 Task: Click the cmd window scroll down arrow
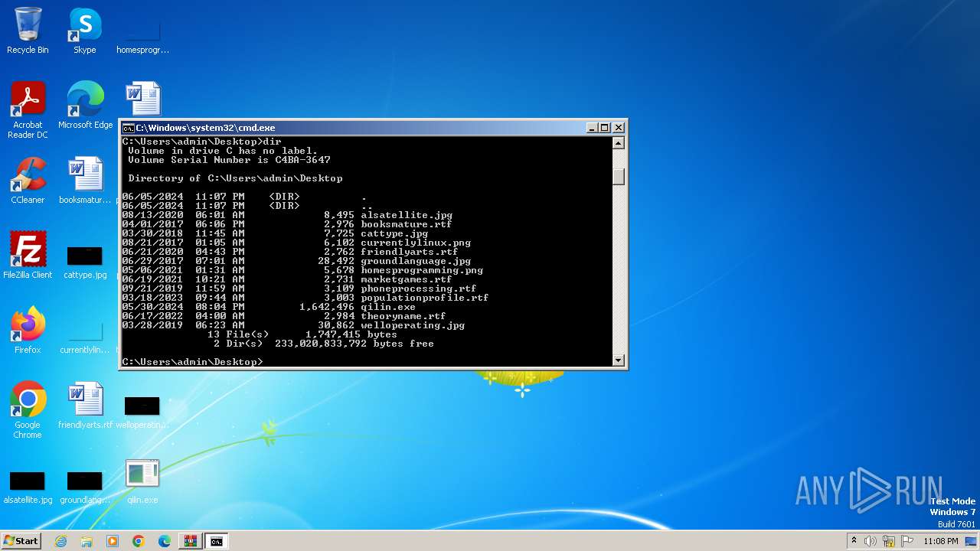[619, 360]
